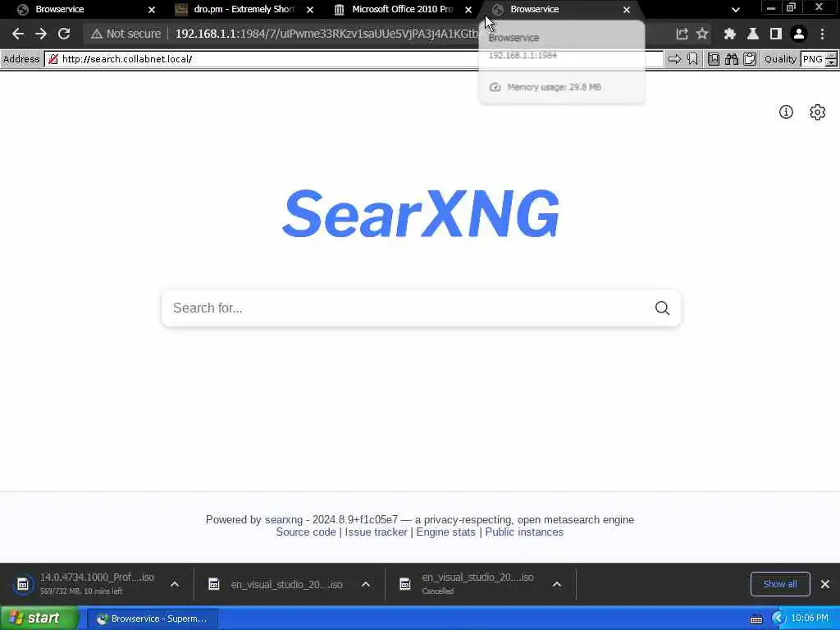Open the Chrome profile avatar
Viewport: 840px width, 630px height.
(x=799, y=34)
